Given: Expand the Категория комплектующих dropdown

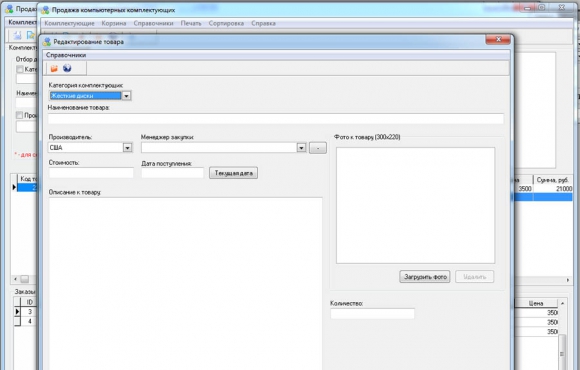Looking at the screenshot, I should coord(126,96).
